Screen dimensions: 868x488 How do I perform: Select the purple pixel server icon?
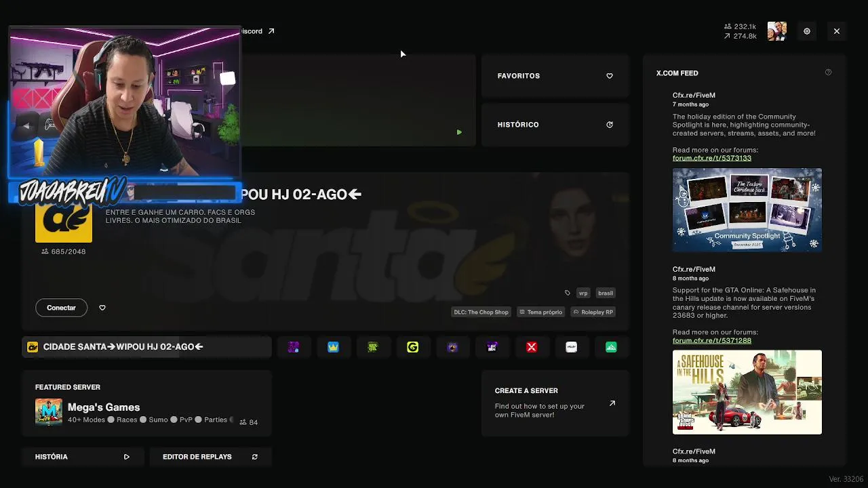294,347
